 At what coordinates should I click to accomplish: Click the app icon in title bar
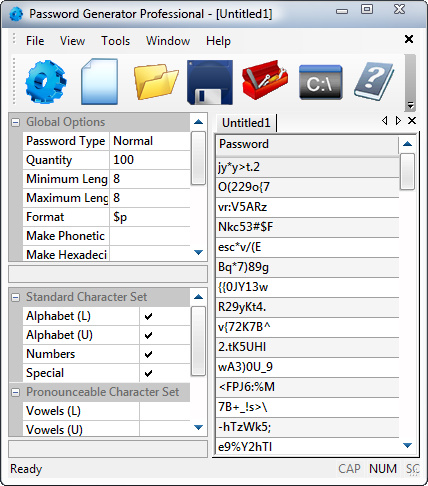pyautogui.click(x=16, y=14)
